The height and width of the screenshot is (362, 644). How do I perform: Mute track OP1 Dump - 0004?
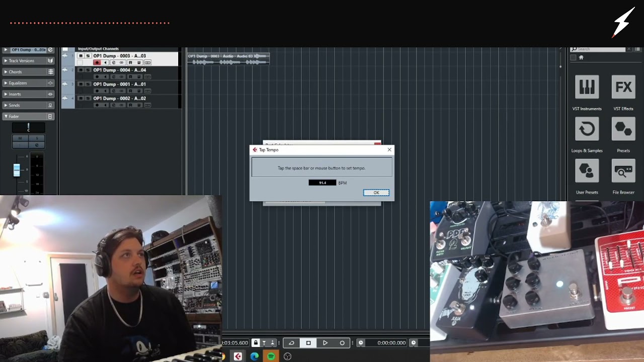point(80,70)
